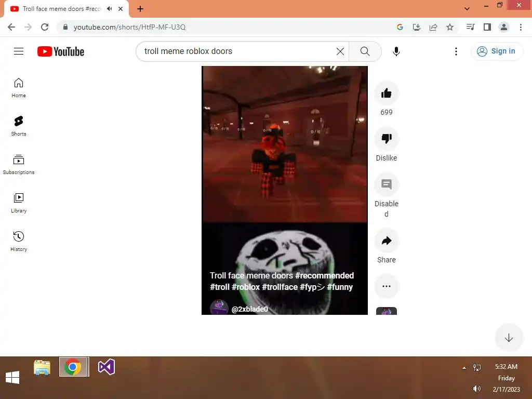The width and height of the screenshot is (532, 399).
Task: Open Shorts in the sidebar
Action: pos(19,126)
